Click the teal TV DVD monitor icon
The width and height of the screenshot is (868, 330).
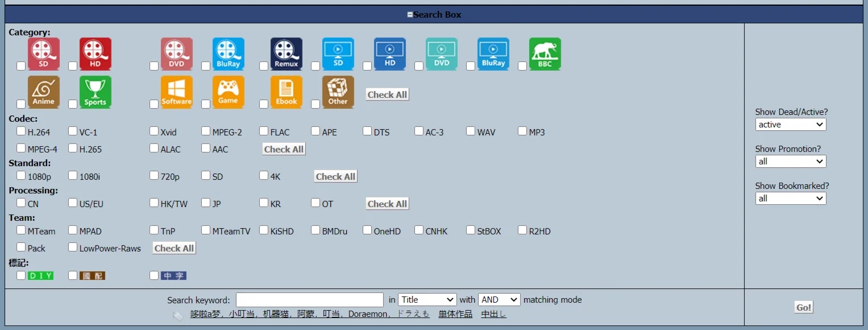coord(442,54)
